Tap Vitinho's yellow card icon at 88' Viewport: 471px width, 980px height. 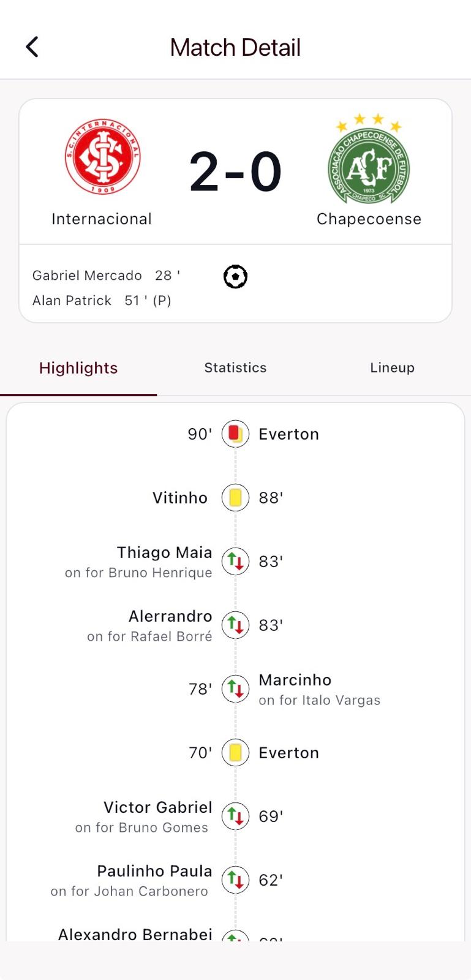pos(235,498)
